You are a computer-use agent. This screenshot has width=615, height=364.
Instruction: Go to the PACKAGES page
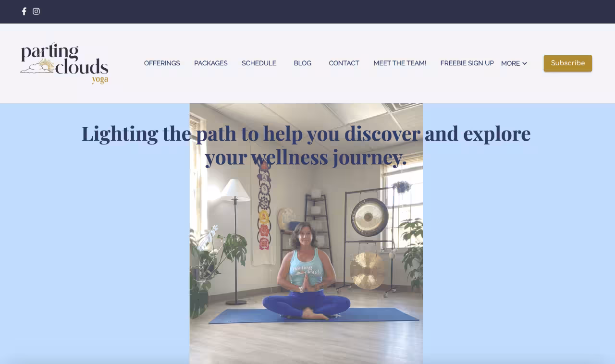(211, 63)
